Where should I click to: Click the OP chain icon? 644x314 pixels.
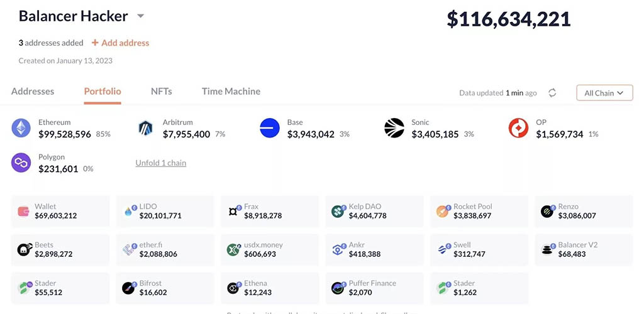pyautogui.click(x=518, y=128)
